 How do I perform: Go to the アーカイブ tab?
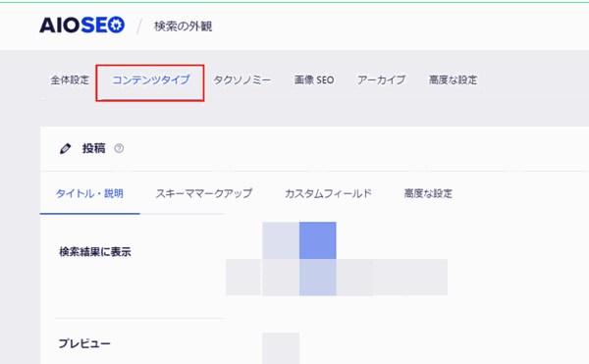tap(381, 79)
